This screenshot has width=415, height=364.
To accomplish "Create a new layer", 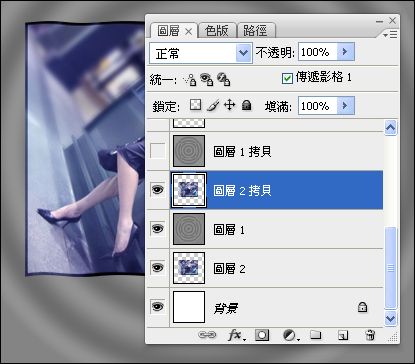I will pos(343,335).
